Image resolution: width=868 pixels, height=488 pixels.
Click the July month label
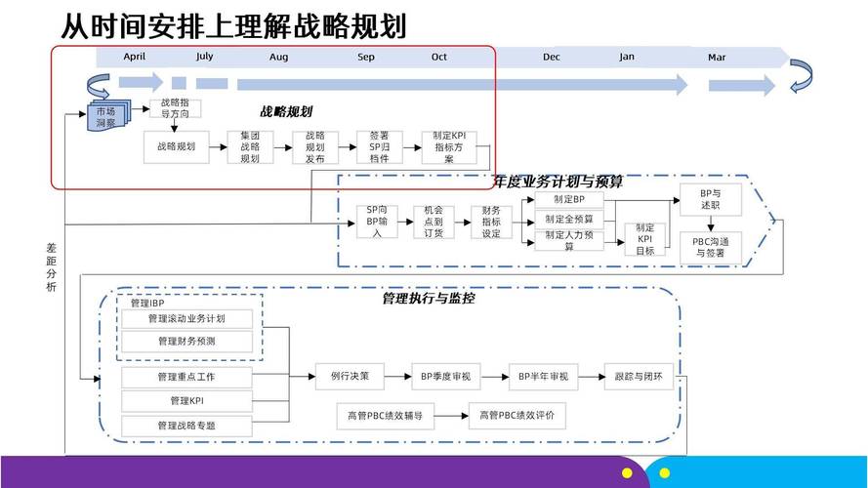coord(204,57)
